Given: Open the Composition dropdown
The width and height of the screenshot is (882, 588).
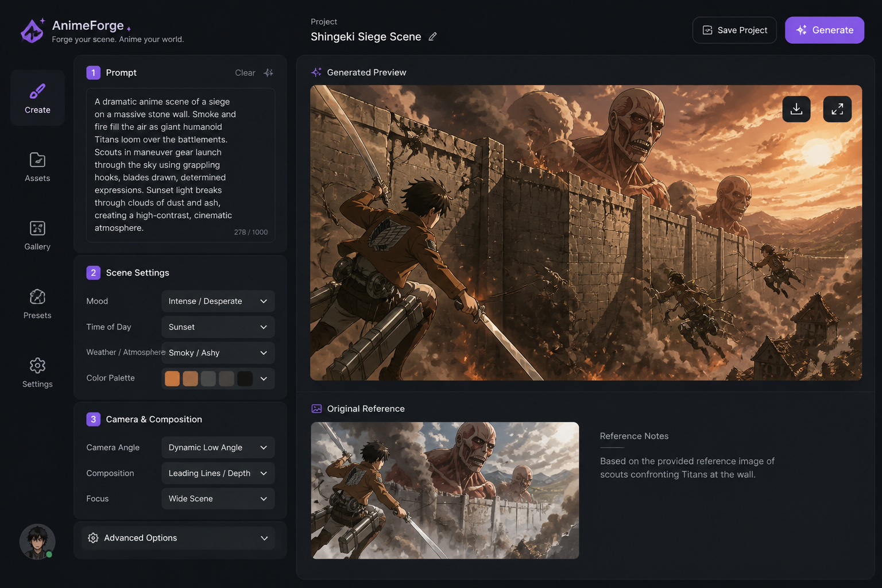Looking at the screenshot, I should (x=218, y=473).
